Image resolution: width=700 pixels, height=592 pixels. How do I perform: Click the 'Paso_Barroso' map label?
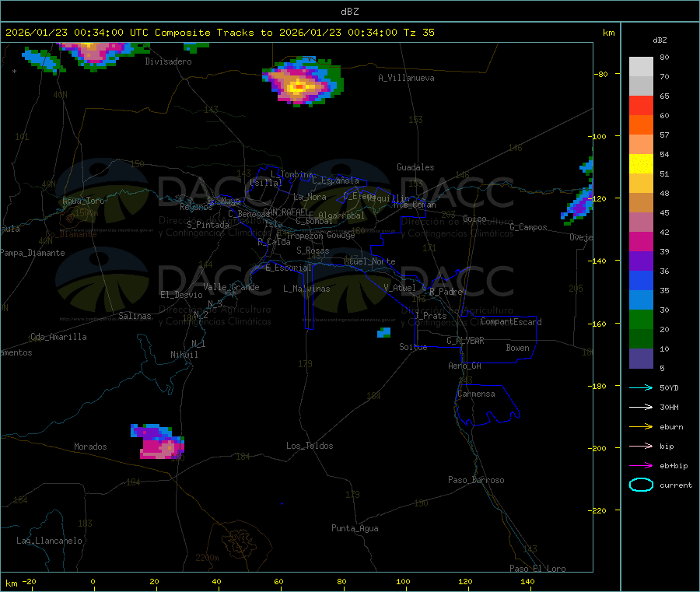(476, 480)
